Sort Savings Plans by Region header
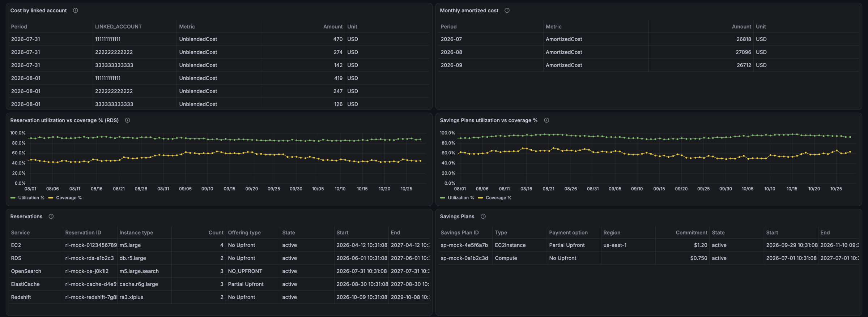The image size is (868, 317). click(612, 233)
